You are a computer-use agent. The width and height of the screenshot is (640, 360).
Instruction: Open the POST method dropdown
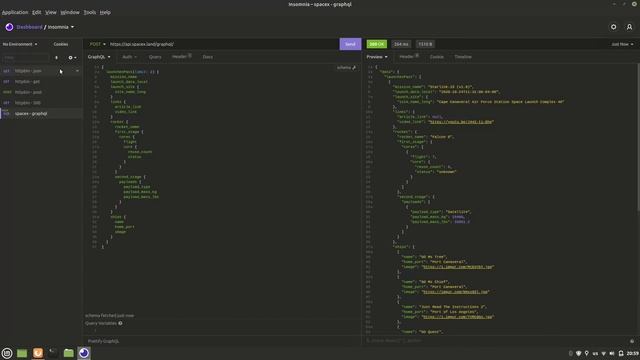coord(98,44)
